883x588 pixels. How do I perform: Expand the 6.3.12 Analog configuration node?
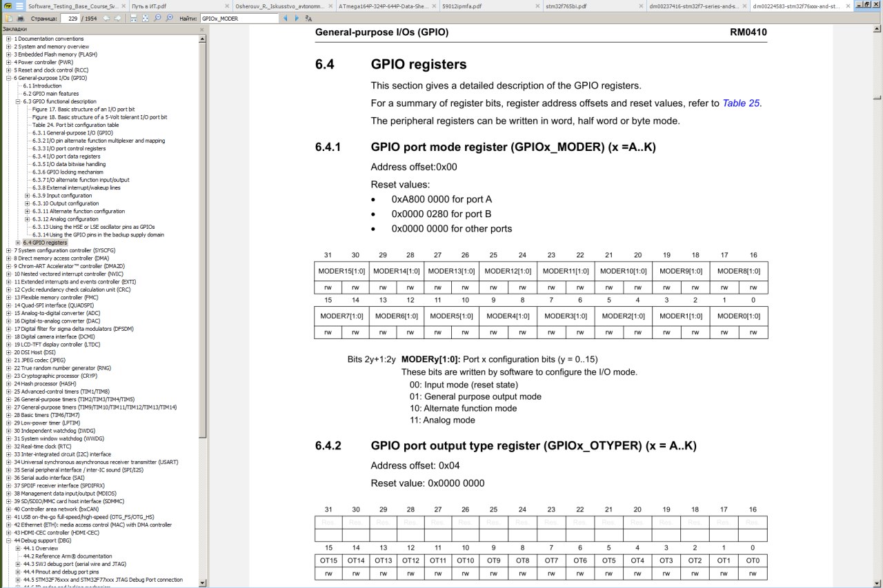coord(27,219)
